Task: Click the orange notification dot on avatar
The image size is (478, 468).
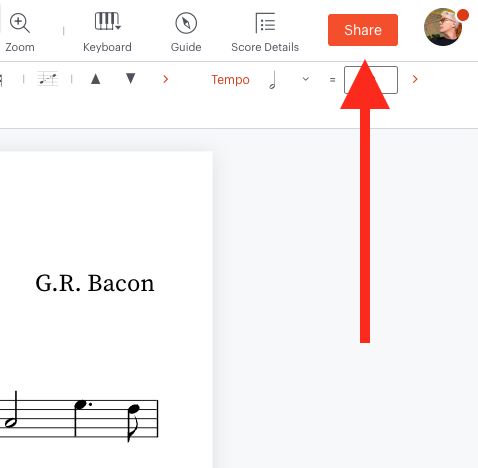Action: (463, 15)
